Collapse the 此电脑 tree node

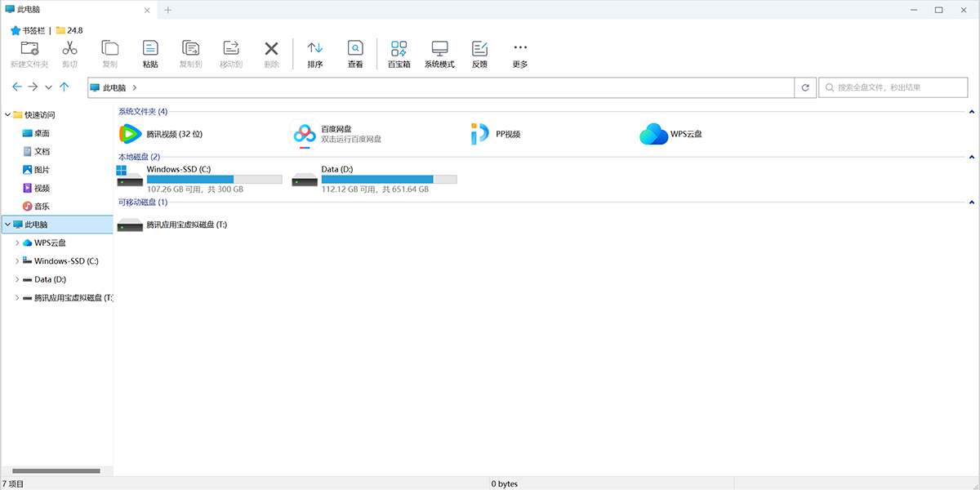click(x=8, y=225)
